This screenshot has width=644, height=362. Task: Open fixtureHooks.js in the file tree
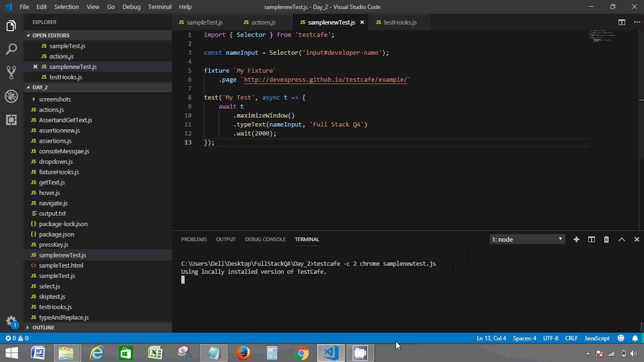click(x=59, y=172)
